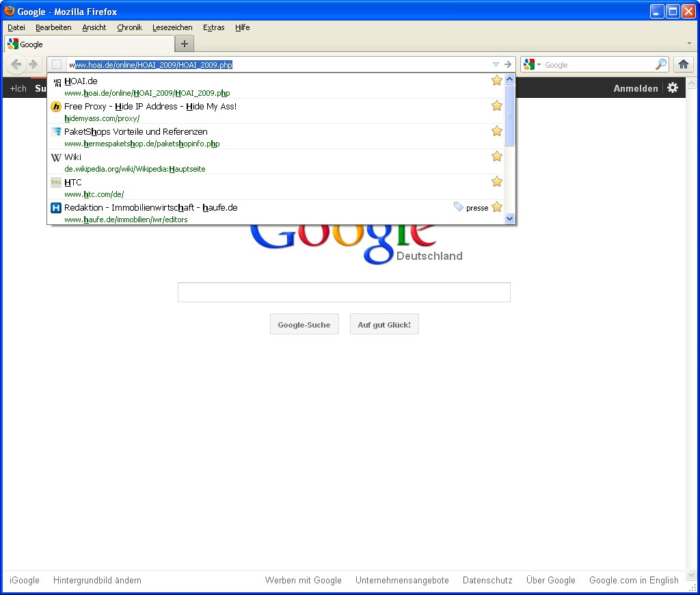Click the bookmark star for haufe.de entry
This screenshot has height=595, width=700.
pos(497,207)
